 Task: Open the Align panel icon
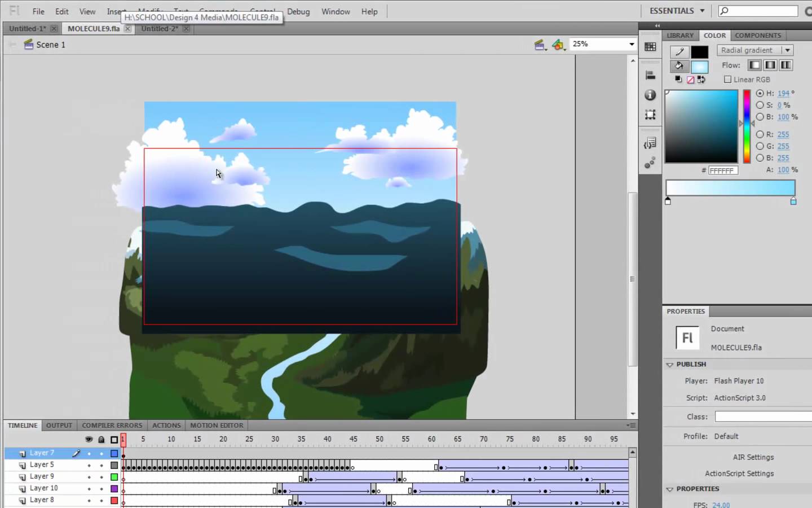650,75
